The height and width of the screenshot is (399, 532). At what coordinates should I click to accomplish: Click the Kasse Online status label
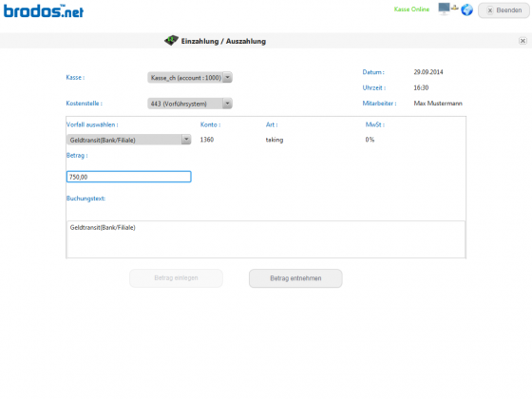coord(411,9)
